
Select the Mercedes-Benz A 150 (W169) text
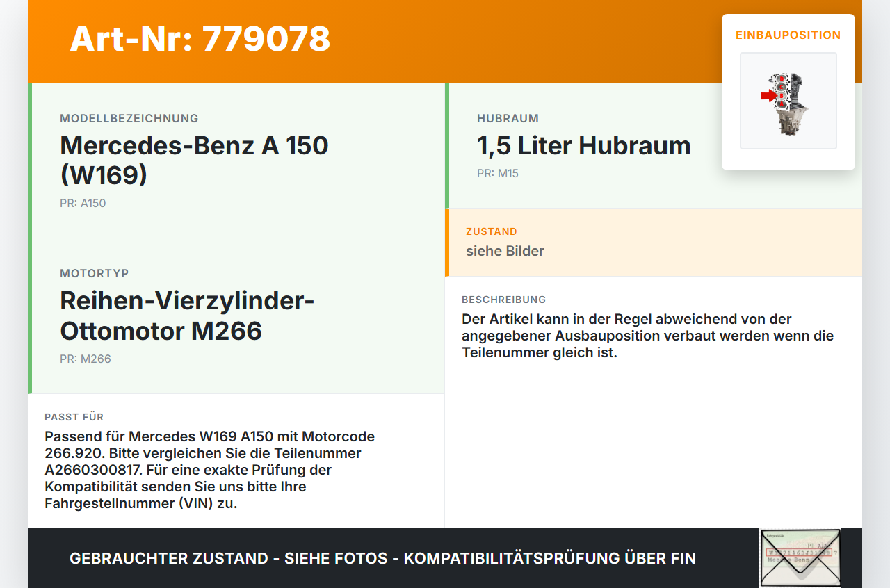(x=195, y=160)
